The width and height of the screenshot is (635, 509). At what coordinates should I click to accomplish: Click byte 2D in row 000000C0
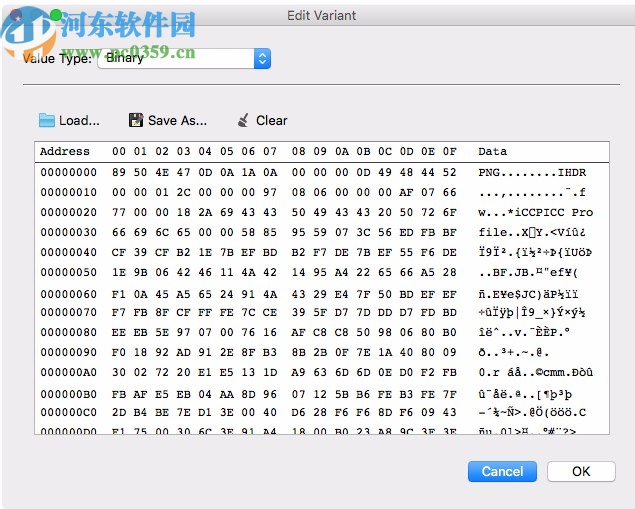119,412
